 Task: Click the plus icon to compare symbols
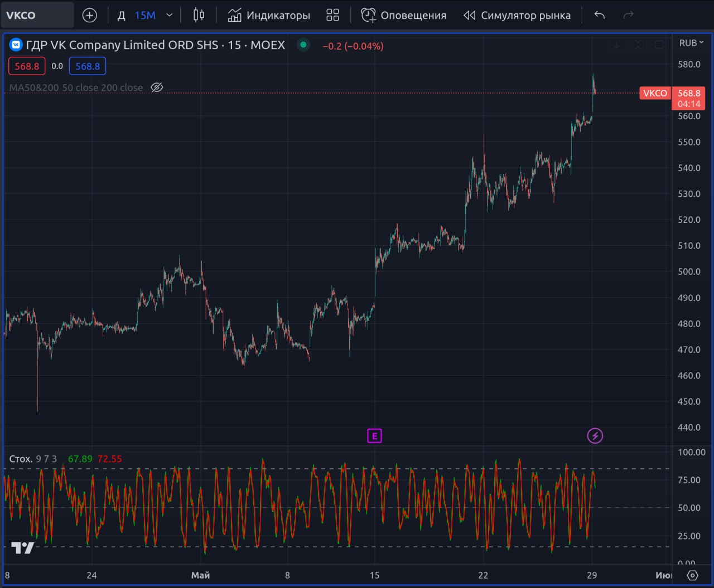pyautogui.click(x=89, y=15)
